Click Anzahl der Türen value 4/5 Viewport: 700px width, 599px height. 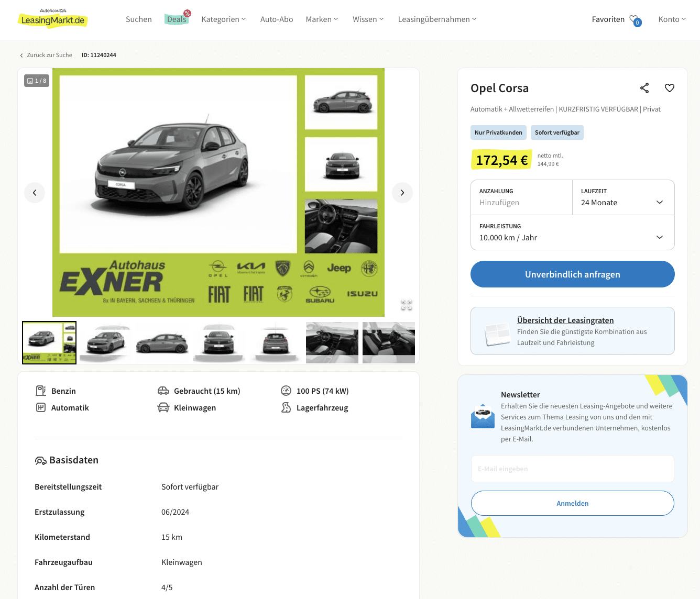[167, 587]
